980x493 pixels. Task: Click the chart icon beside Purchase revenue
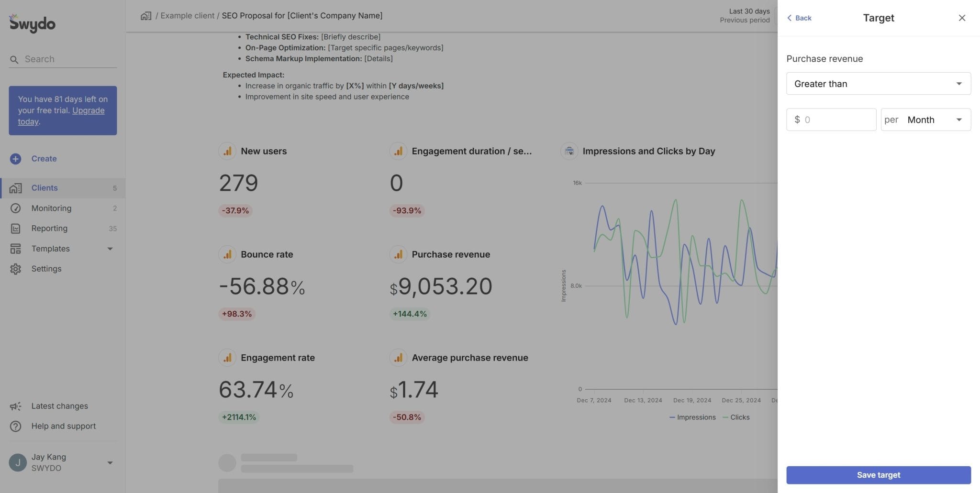click(x=398, y=254)
